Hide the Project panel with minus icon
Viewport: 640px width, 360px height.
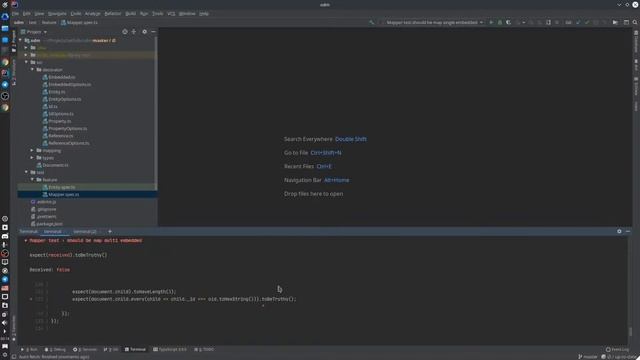(153, 31)
